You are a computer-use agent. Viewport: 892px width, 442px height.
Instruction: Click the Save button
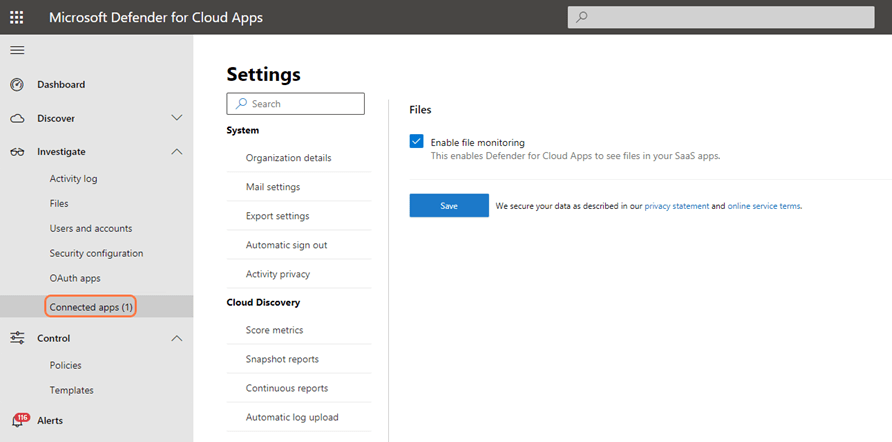pyautogui.click(x=449, y=206)
